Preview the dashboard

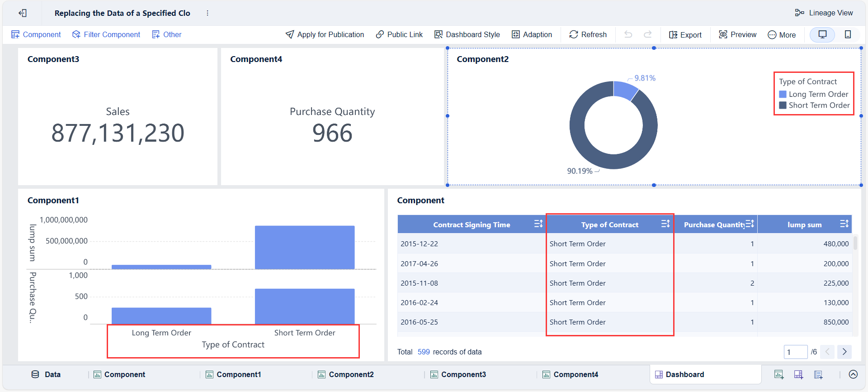pyautogui.click(x=737, y=34)
